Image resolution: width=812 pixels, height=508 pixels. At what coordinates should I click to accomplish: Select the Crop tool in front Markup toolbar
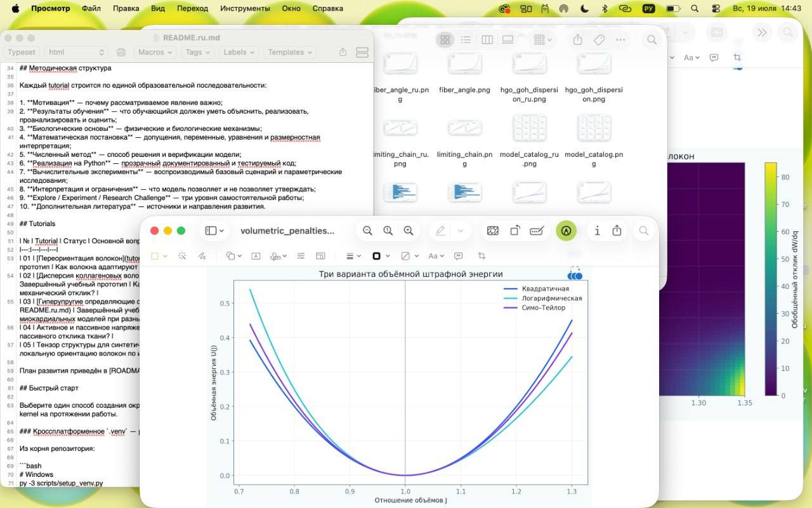tap(481, 256)
